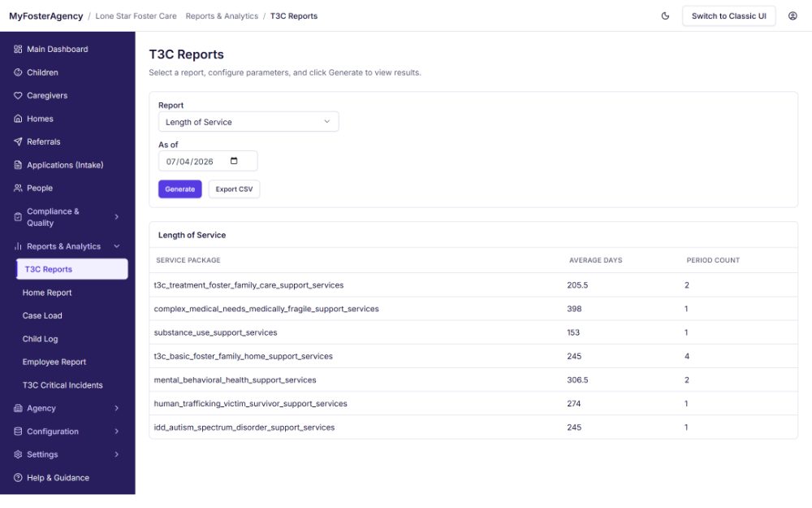Click the Compliance & Quality clipboard icon
This screenshot has height=508, width=812.
point(18,217)
